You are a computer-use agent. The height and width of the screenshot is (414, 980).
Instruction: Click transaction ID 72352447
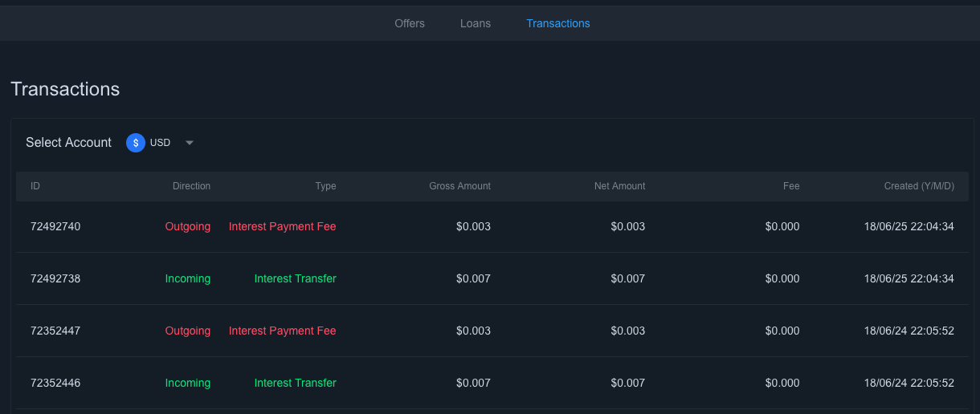coord(55,331)
